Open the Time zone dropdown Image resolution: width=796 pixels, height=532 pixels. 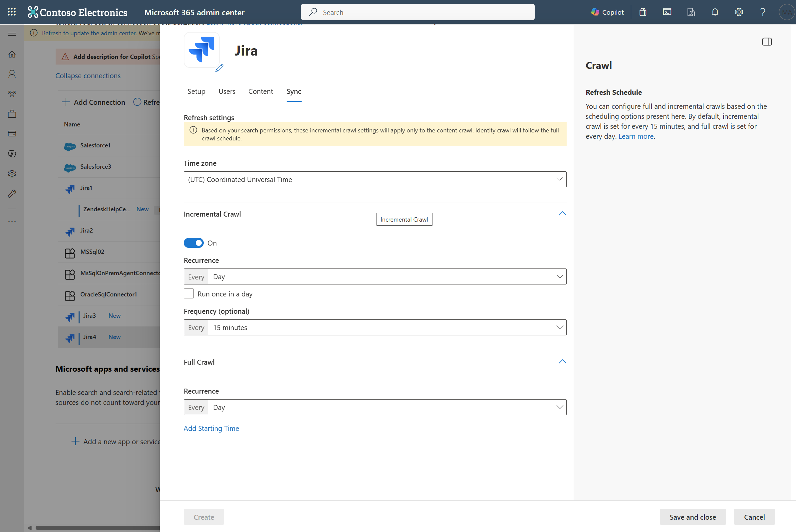coord(375,179)
